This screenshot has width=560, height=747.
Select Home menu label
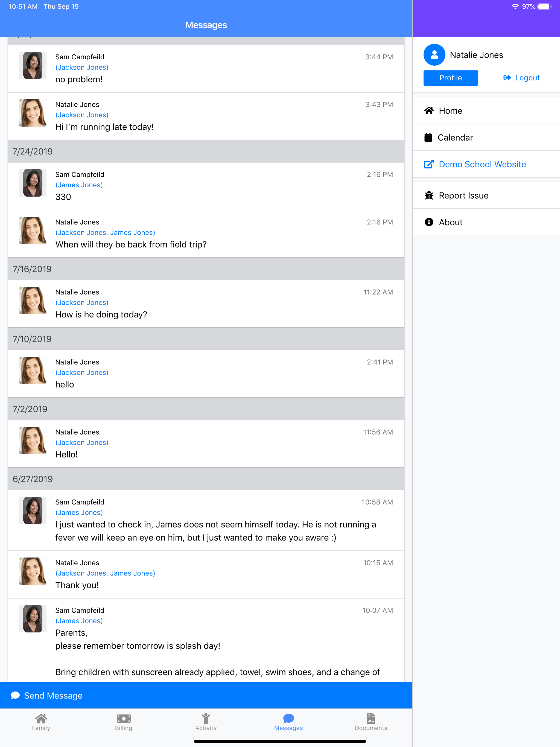pyautogui.click(x=451, y=111)
